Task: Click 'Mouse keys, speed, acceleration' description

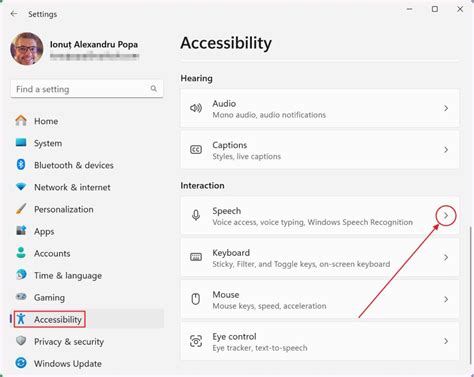Action: pos(269,306)
